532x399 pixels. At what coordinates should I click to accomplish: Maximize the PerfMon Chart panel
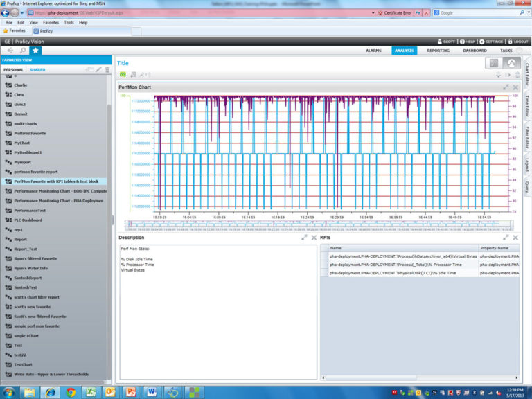click(x=506, y=87)
